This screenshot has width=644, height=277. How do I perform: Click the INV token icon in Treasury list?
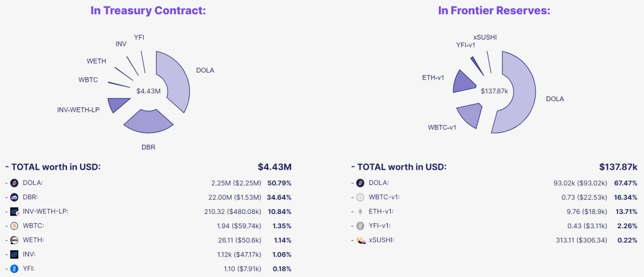click(x=14, y=254)
